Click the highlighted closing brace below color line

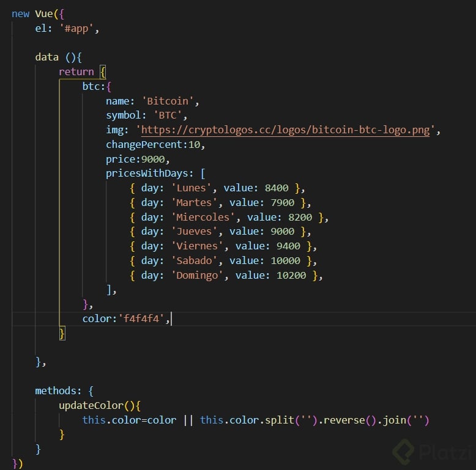coord(62,334)
